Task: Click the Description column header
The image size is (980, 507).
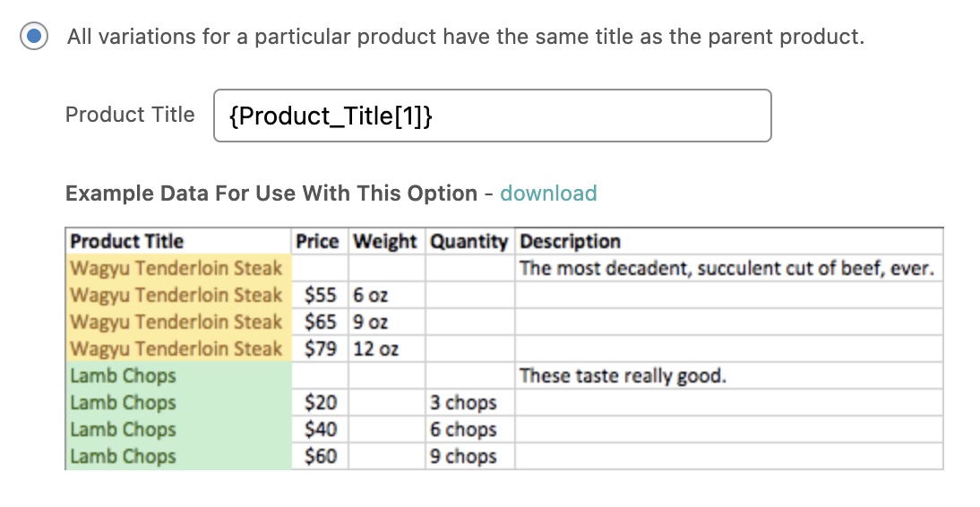Action: click(571, 241)
